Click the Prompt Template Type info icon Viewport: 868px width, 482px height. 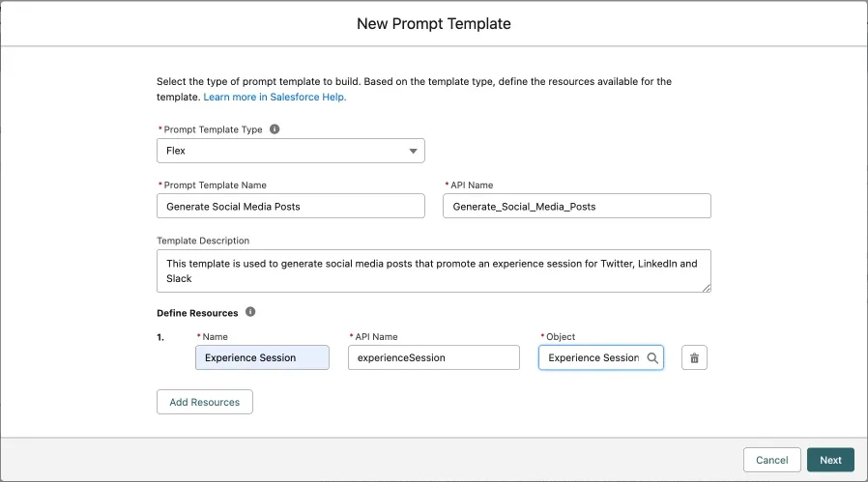(275, 128)
